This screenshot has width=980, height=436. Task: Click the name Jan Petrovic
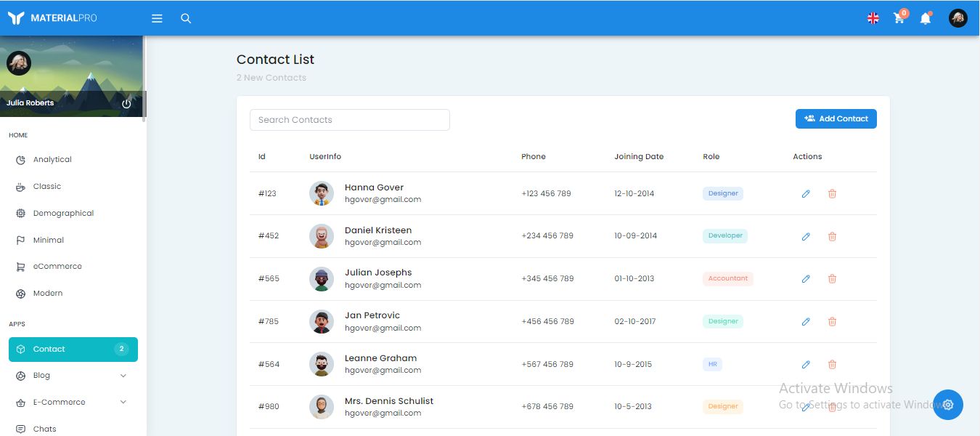click(x=372, y=315)
